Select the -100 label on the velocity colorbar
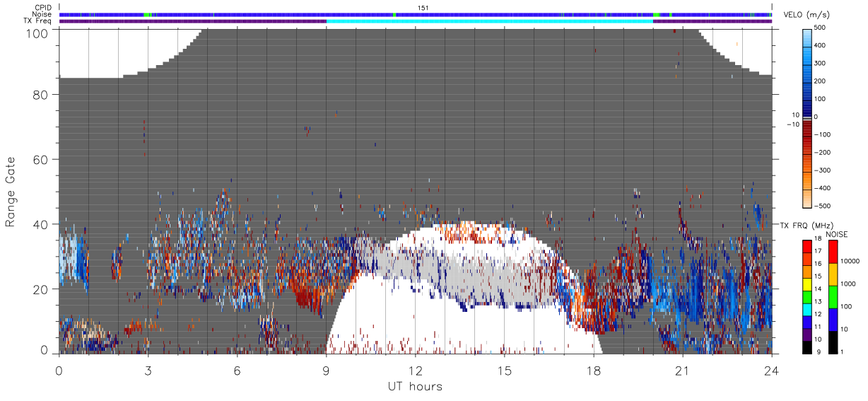The image size is (868, 401). pyautogui.click(x=824, y=134)
